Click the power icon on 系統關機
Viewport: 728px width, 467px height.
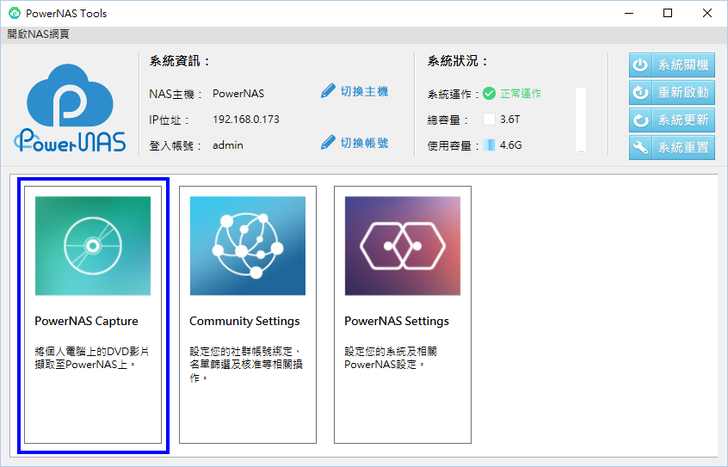[x=640, y=65]
